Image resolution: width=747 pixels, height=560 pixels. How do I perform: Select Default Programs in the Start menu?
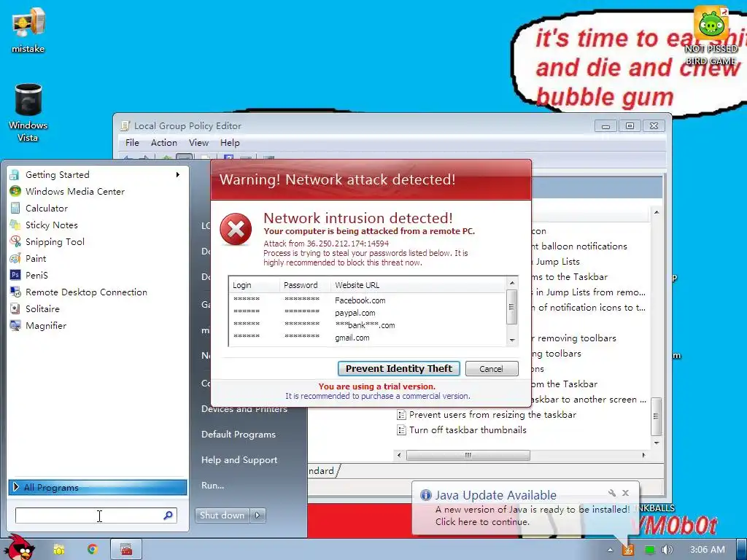239,435
